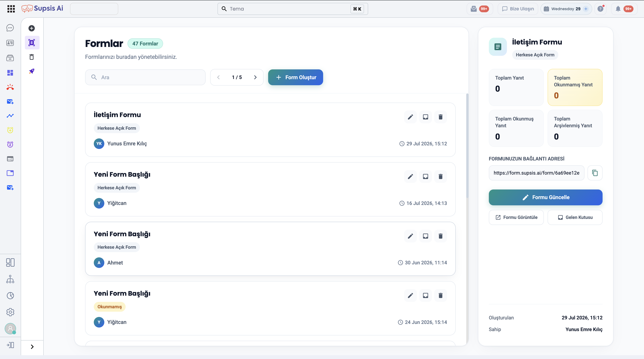
Task: Click the ⌘ K shortcut badge
Action: point(357,9)
